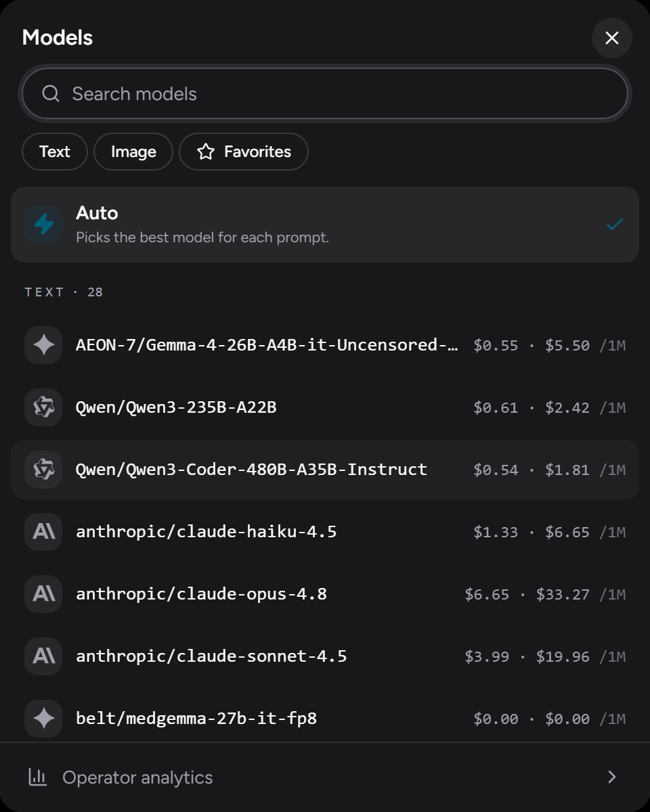Select belt/medgemma-27b-it-fp8 model entry

click(x=325, y=719)
